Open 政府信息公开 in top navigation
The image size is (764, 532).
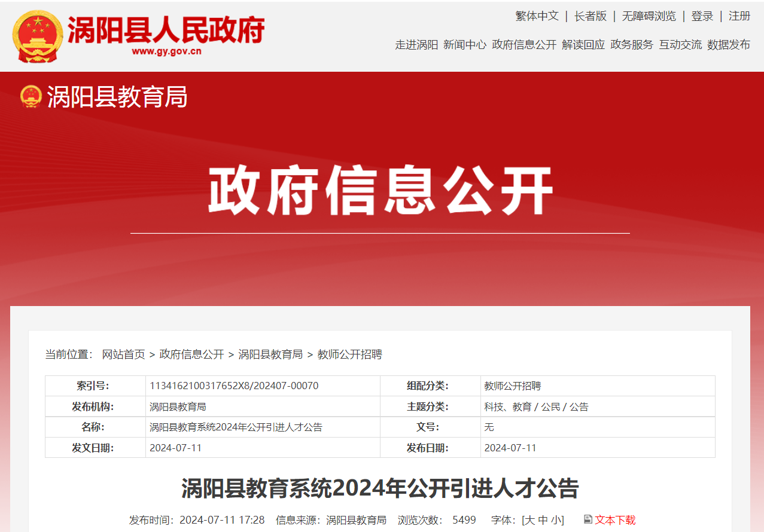pyautogui.click(x=523, y=45)
